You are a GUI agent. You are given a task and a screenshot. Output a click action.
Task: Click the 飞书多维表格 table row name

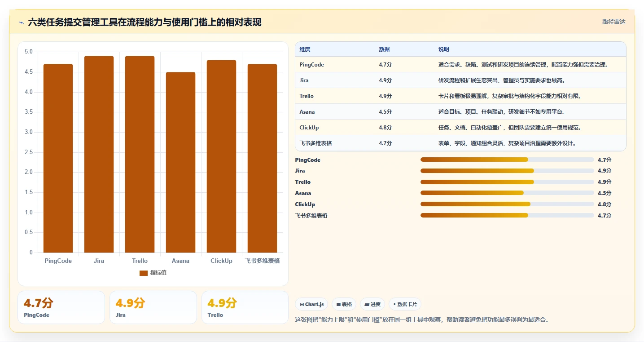(316, 143)
